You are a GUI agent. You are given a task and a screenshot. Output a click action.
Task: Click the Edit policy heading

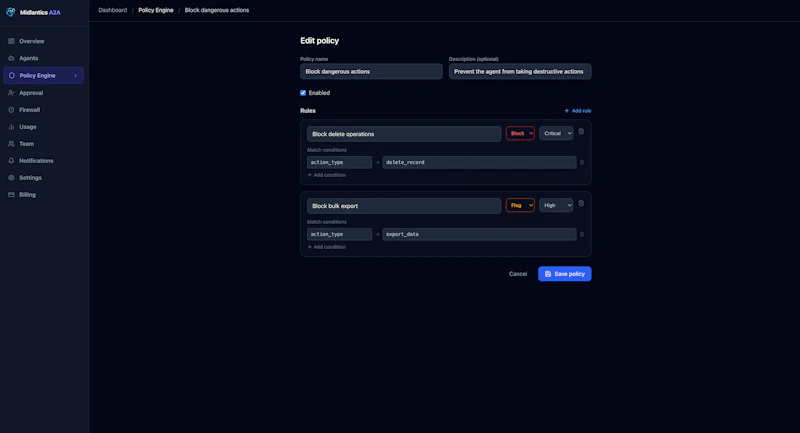click(x=319, y=41)
